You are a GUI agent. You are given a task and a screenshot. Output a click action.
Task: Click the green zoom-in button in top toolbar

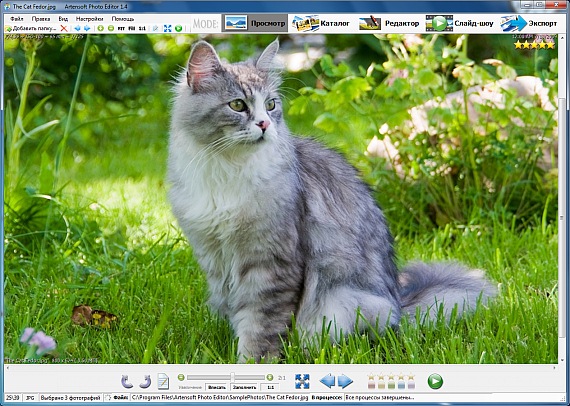100,28
